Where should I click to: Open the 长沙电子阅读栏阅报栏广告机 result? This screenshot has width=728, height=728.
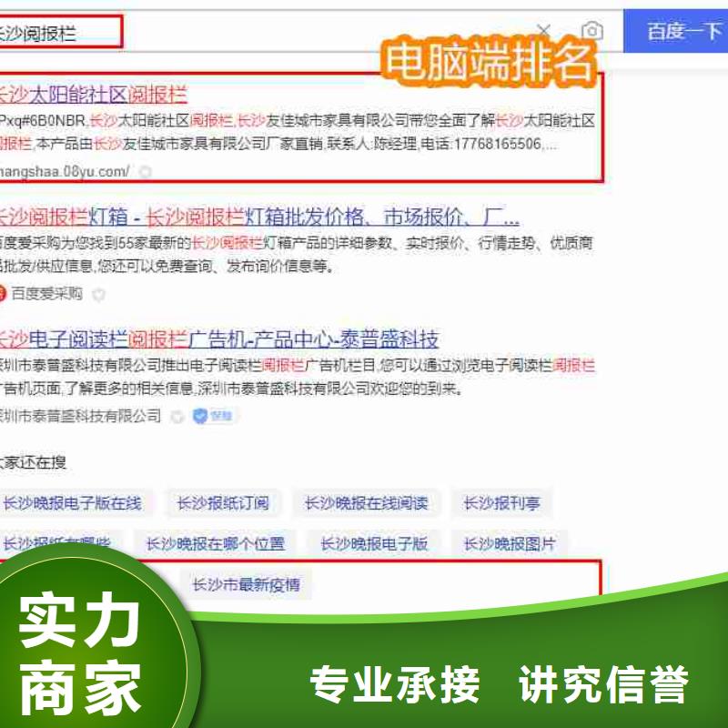pos(219,339)
